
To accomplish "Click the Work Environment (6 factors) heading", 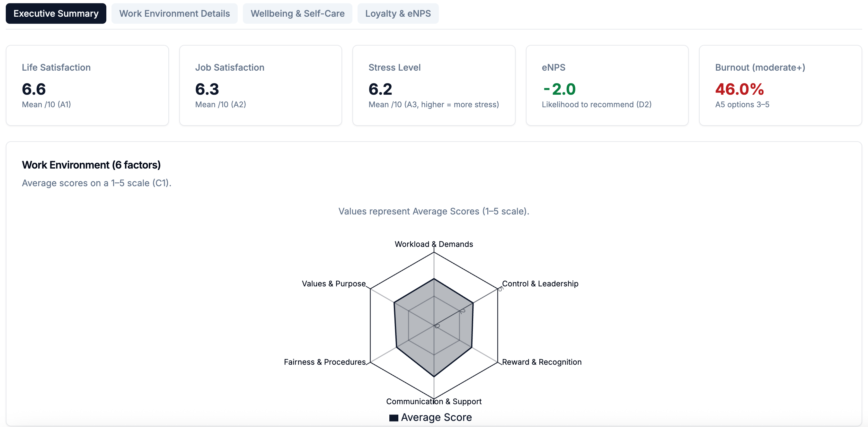I will pyautogui.click(x=91, y=165).
